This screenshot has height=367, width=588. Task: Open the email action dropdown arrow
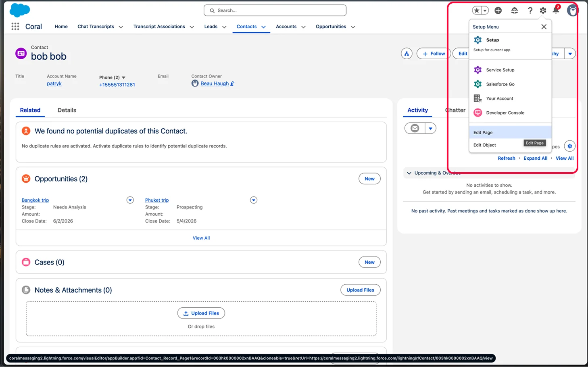pyautogui.click(x=430, y=128)
